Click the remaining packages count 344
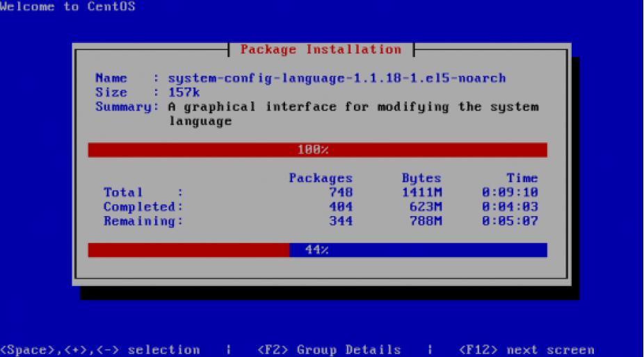Image resolution: width=644 pixels, height=357 pixels. point(341,221)
